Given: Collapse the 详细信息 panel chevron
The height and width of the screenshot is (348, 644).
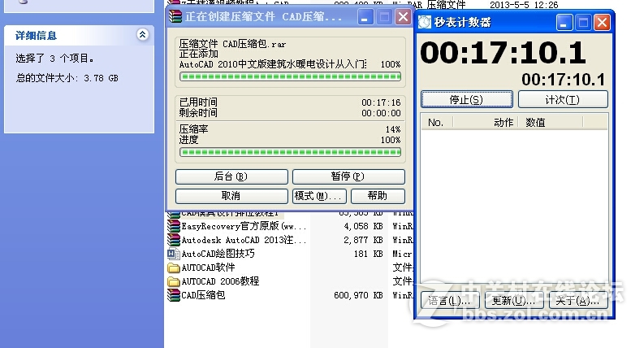Looking at the screenshot, I should pos(142,34).
